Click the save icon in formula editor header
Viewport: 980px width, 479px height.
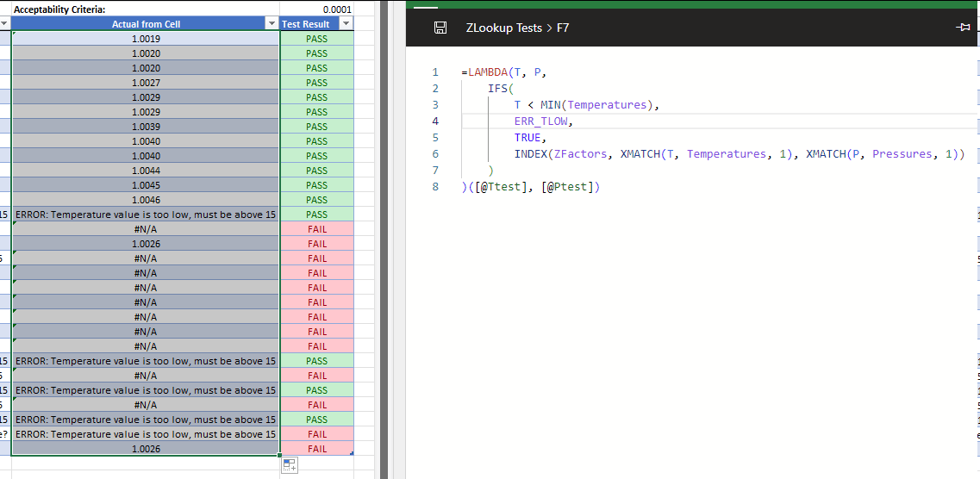pyautogui.click(x=440, y=28)
